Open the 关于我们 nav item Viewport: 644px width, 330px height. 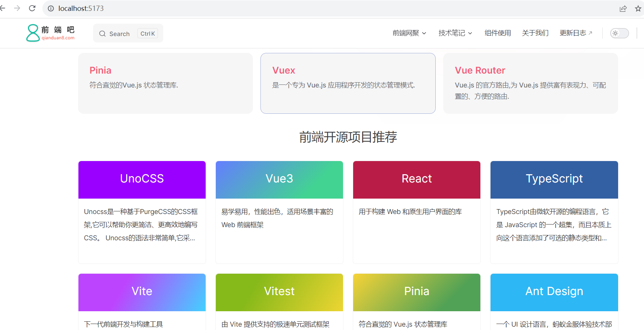[535, 33]
